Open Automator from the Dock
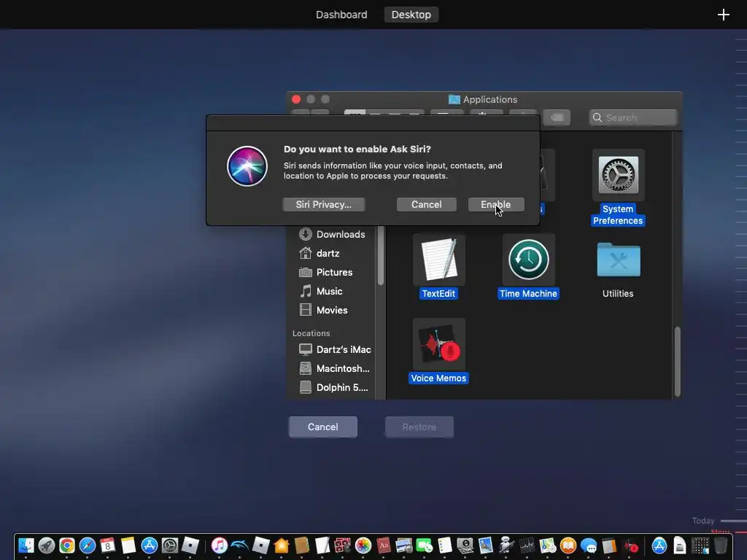 (506, 545)
